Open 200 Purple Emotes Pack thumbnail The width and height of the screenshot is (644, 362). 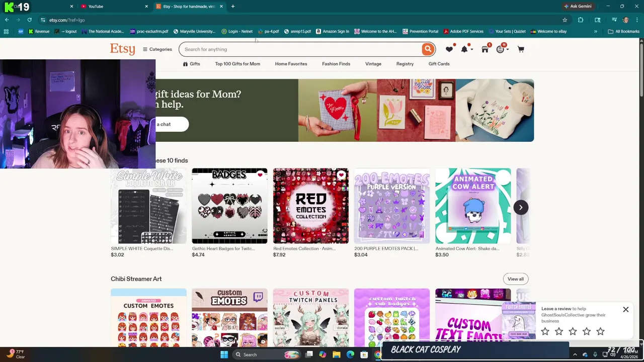(392, 206)
